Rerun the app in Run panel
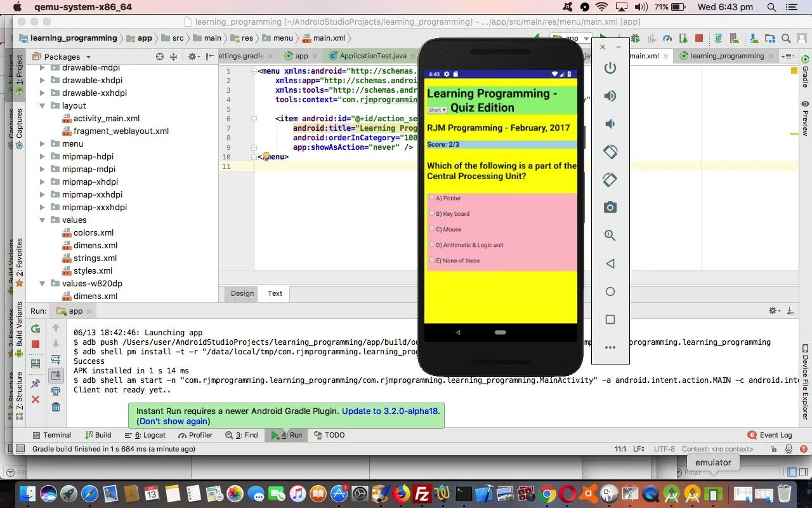 click(36, 328)
